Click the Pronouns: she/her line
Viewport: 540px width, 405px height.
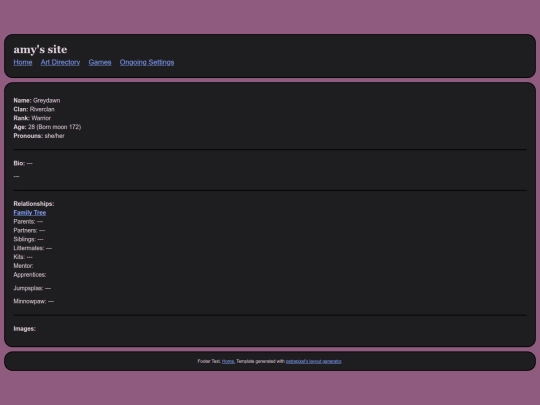pos(39,136)
